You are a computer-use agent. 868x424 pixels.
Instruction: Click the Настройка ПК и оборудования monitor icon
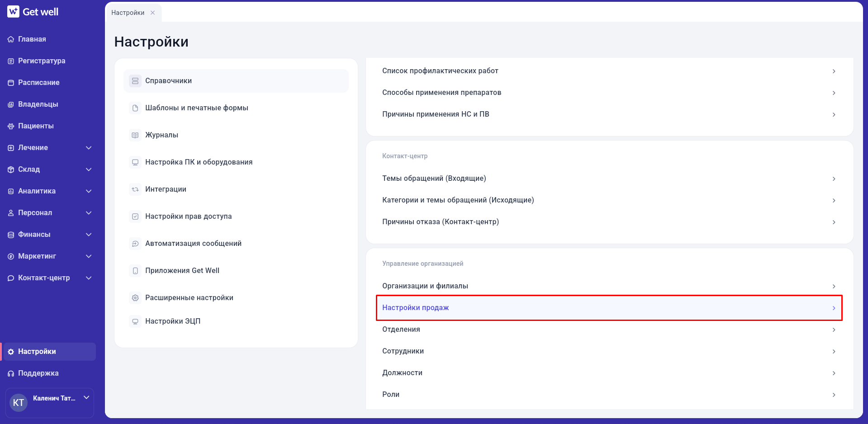(x=135, y=162)
